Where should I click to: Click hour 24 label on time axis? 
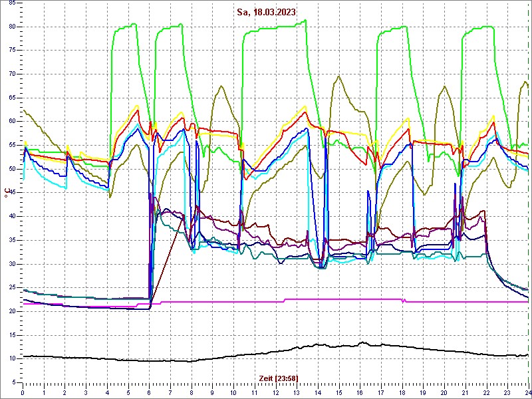point(527,392)
